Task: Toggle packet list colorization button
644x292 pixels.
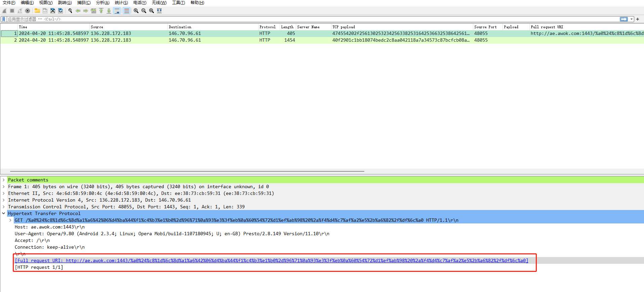Action: click(x=127, y=11)
